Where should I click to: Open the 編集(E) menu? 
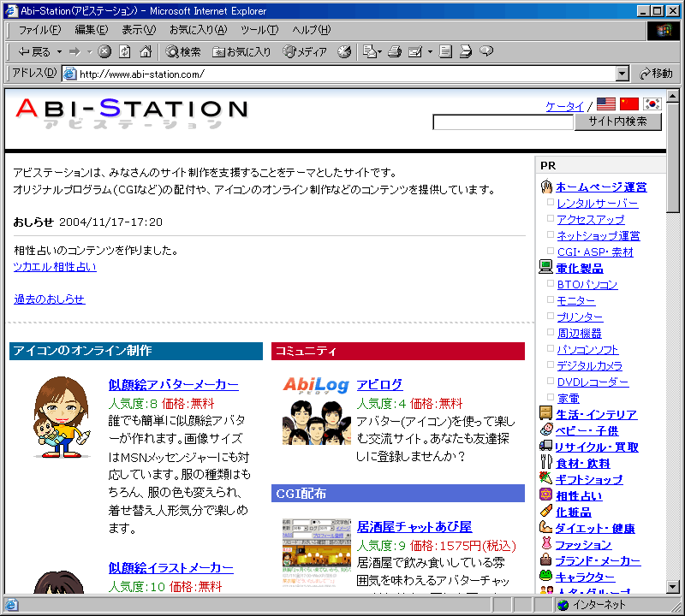coord(92,30)
